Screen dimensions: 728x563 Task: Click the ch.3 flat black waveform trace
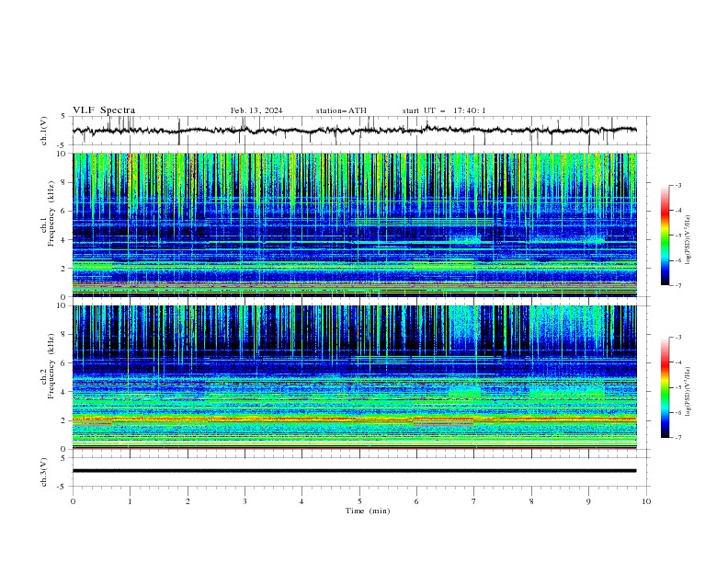tap(354, 471)
